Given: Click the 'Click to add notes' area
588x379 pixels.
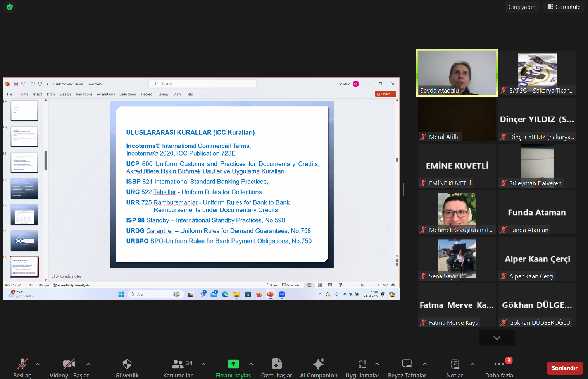Looking at the screenshot, I should click(67, 276).
